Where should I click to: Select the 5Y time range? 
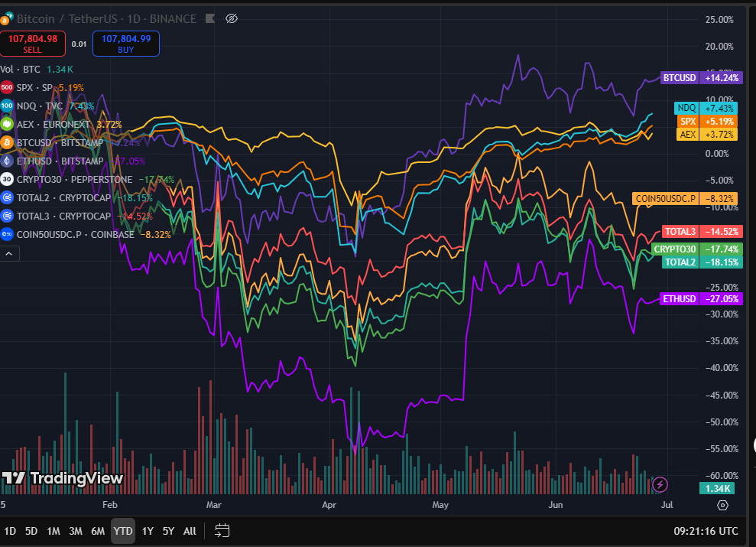coord(168,531)
